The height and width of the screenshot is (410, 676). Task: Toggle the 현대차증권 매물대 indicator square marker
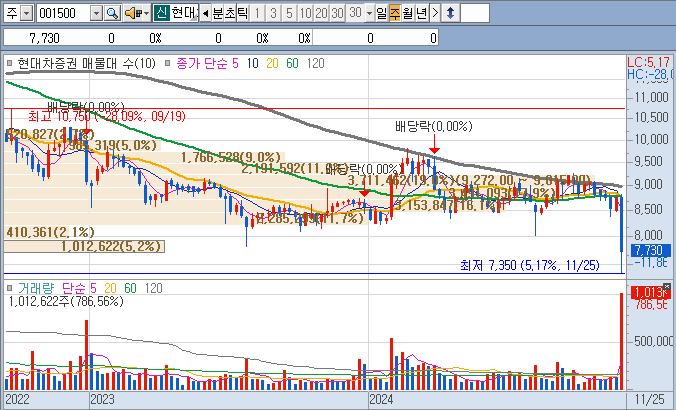pyautogui.click(x=10, y=64)
